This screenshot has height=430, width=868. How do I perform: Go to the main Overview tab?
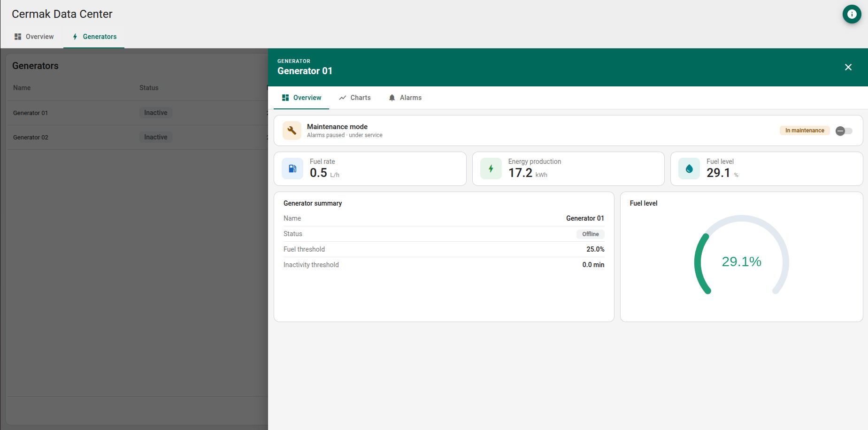point(34,37)
